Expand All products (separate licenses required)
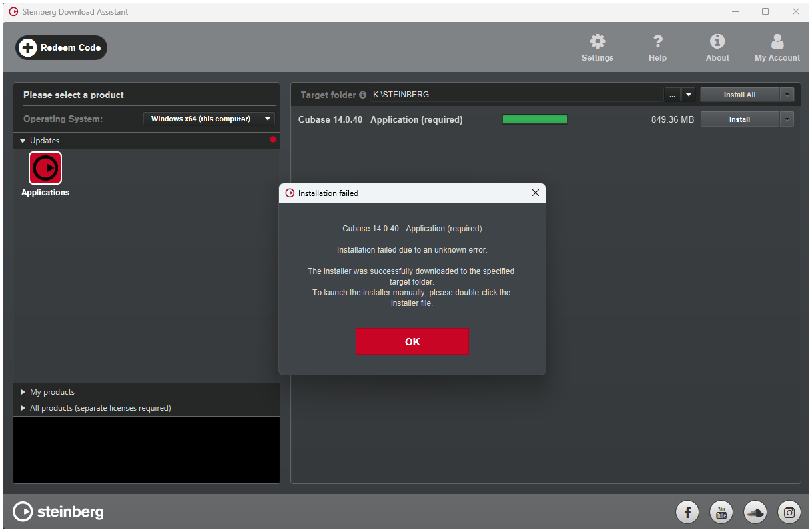The height and width of the screenshot is (532, 812). coord(24,408)
